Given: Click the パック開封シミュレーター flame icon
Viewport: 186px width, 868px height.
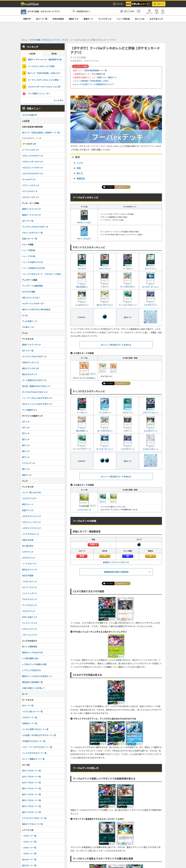Looking at the screenshot, I should 24,94.
